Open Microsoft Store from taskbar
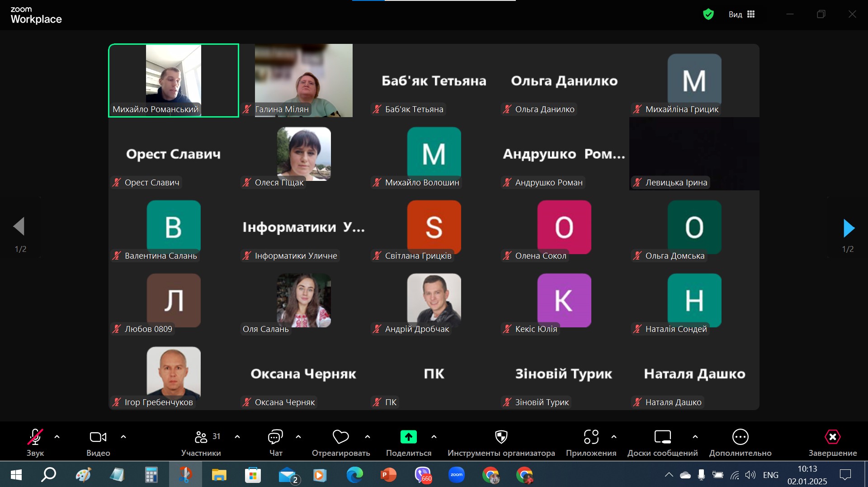The height and width of the screenshot is (487, 868). tap(253, 475)
